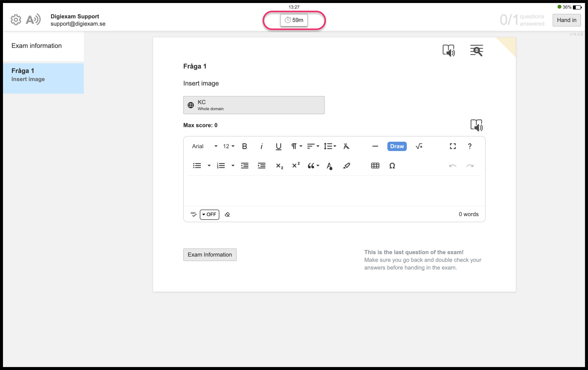This screenshot has height=370, width=588.
Task: Read the question aloud using top speaker icon
Action: click(448, 50)
